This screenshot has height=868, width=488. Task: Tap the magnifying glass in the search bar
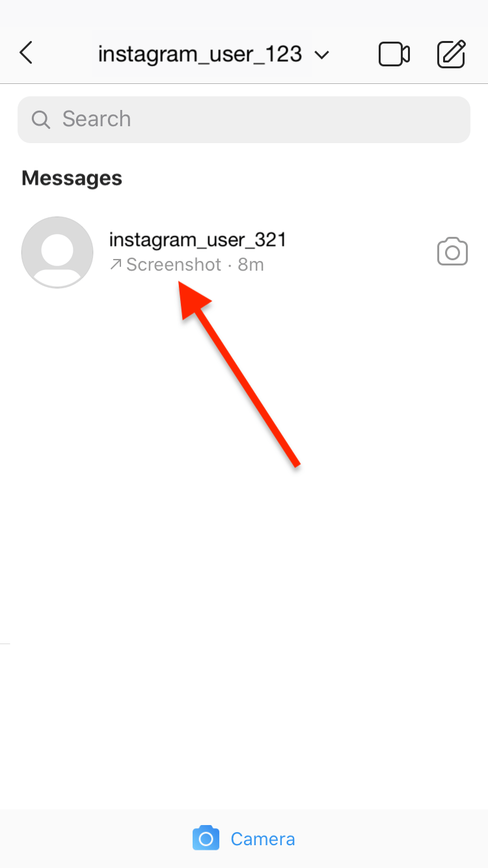pyautogui.click(x=41, y=119)
